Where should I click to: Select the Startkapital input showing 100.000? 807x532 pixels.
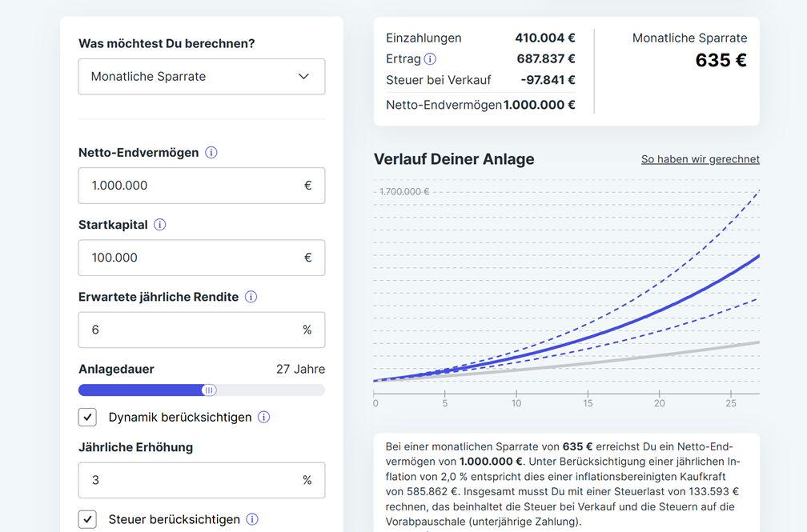(x=201, y=258)
